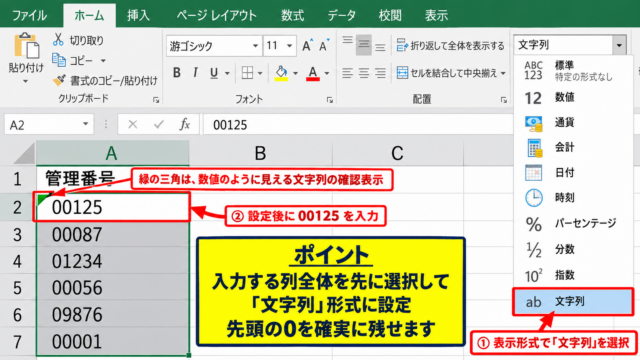This screenshot has width=640, height=360.
Task: Toggle underline formatting
Action: (x=213, y=73)
